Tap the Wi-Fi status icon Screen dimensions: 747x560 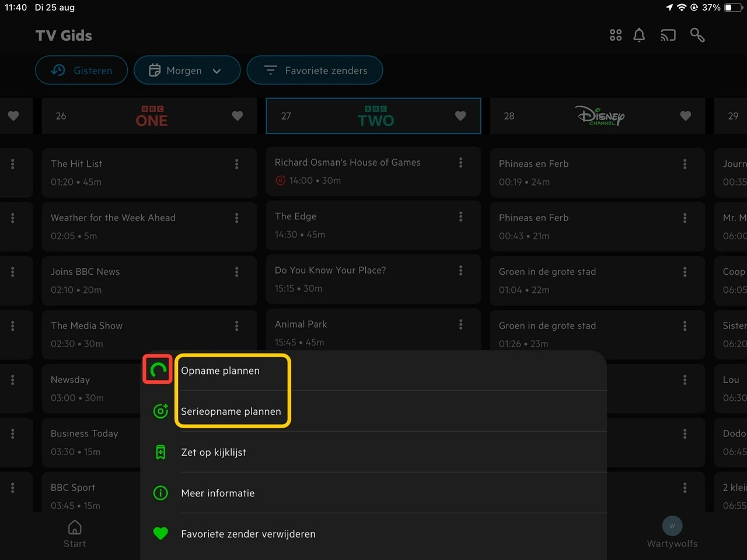point(682,8)
